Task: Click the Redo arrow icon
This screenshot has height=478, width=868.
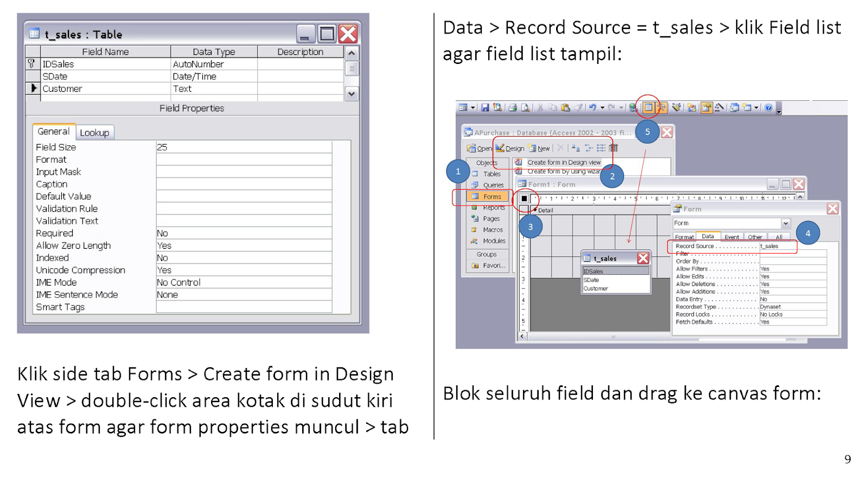Action: pyautogui.click(x=611, y=107)
